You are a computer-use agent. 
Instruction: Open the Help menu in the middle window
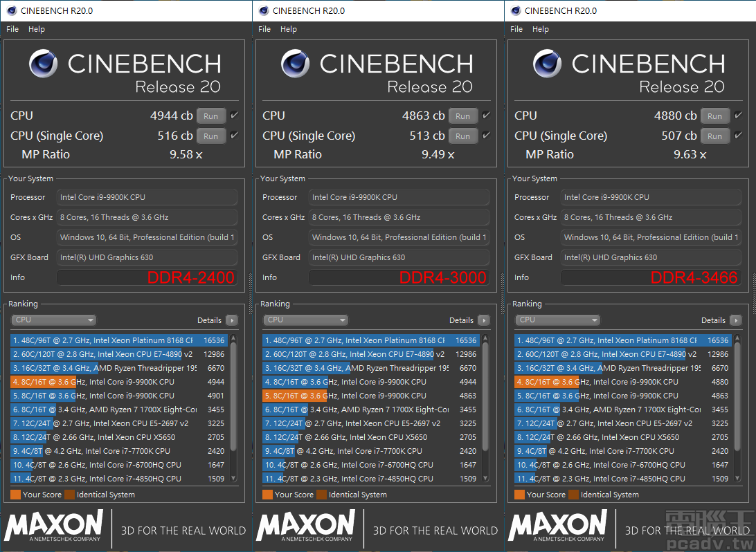pos(289,29)
